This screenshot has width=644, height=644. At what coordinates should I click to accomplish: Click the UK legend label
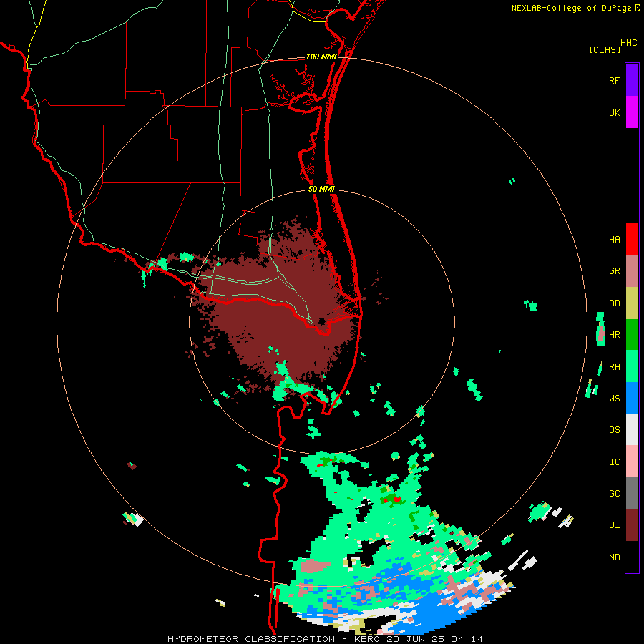click(615, 112)
